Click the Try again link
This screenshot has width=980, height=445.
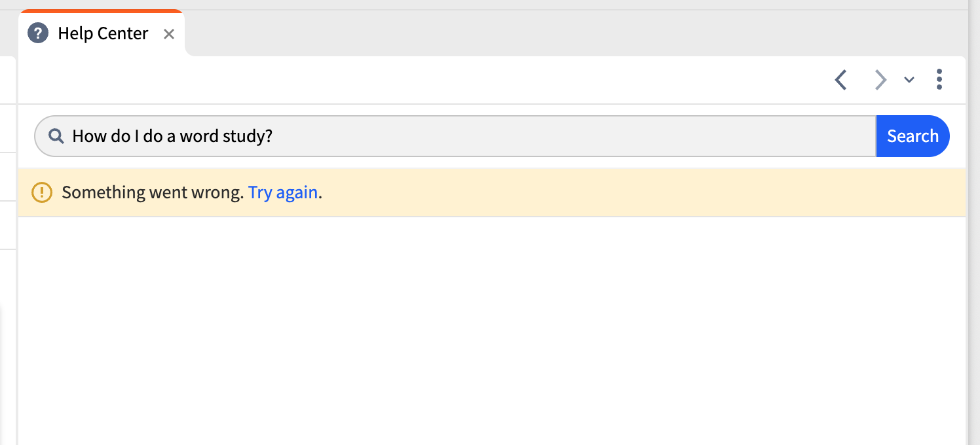(x=283, y=192)
